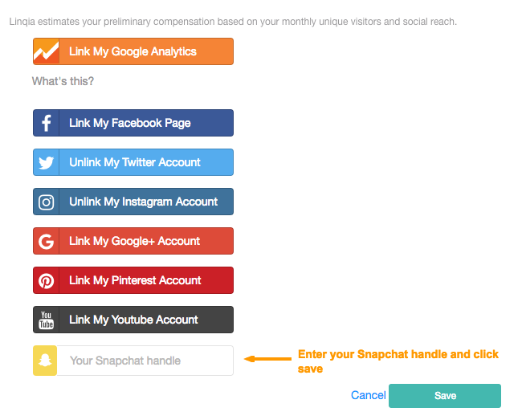Click the Google Analytics chart icon
Screen dimensions: 522x420
[x=47, y=51]
